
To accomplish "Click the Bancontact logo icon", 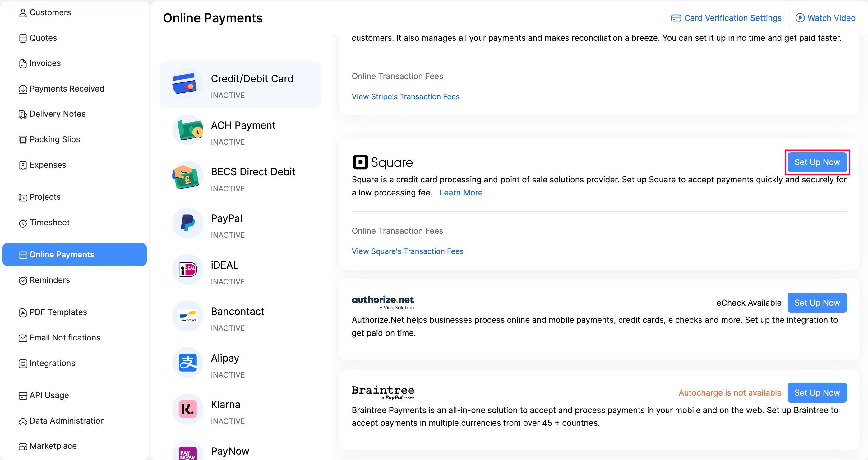I will (x=188, y=316).
